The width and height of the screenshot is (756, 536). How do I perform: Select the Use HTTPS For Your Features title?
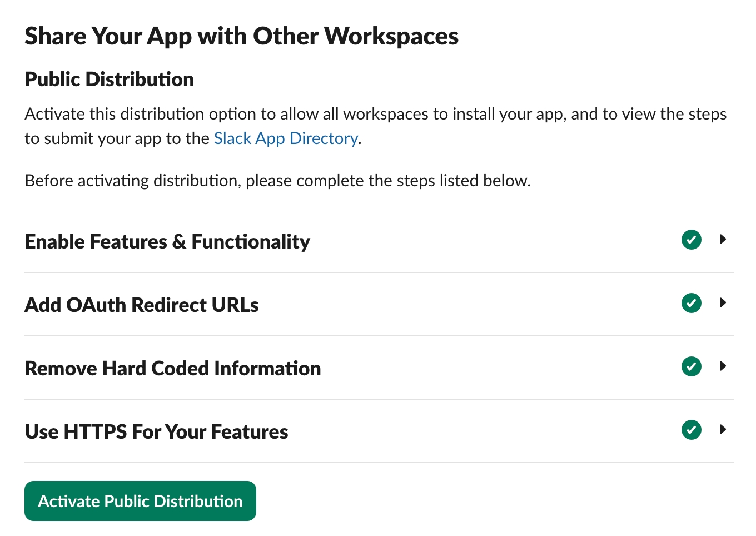pyautogui.click(x=156, y=432)
